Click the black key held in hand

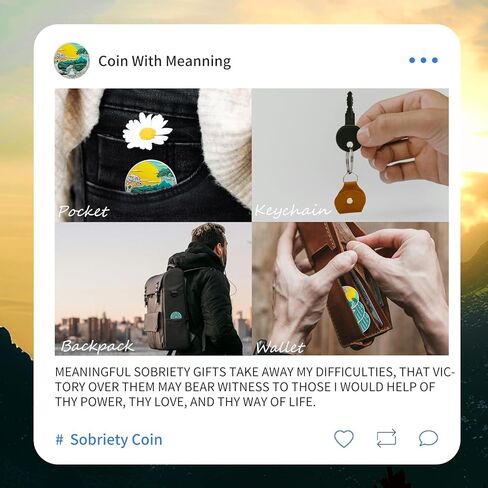348,124
